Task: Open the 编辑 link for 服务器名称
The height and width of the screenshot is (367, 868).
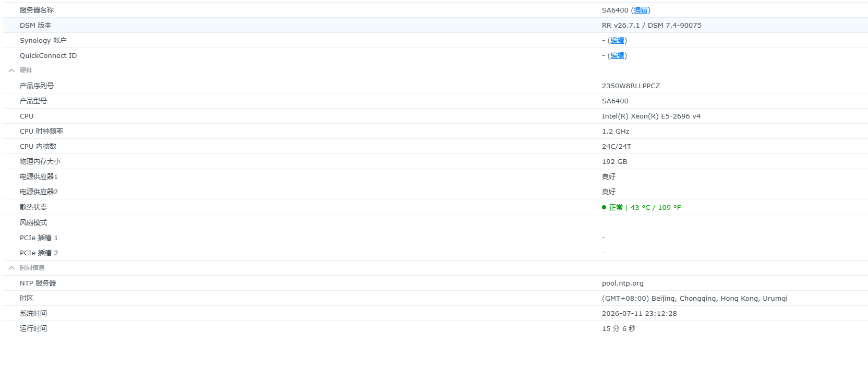Action: click(x=641, y=10)
